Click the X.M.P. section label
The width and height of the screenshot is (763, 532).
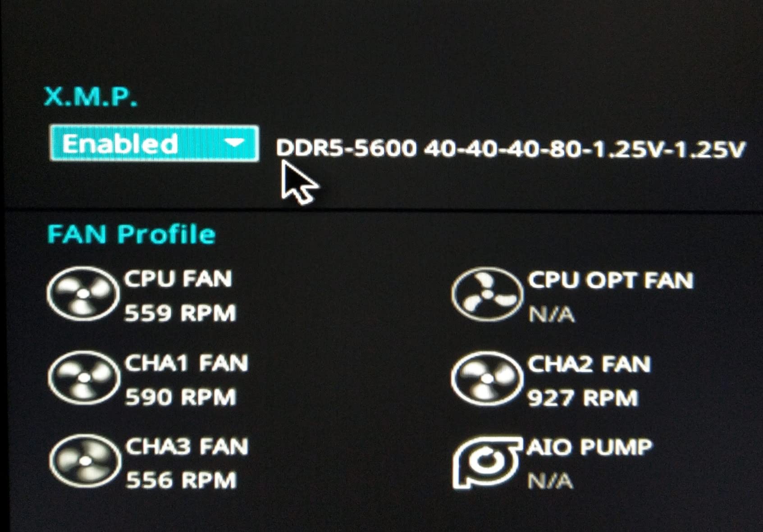[90, 96]
